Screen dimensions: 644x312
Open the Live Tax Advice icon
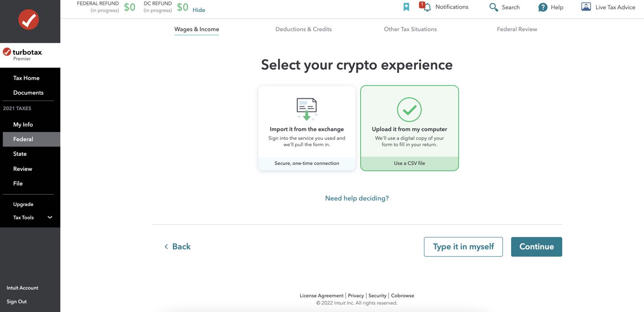[x=586, y=7]
